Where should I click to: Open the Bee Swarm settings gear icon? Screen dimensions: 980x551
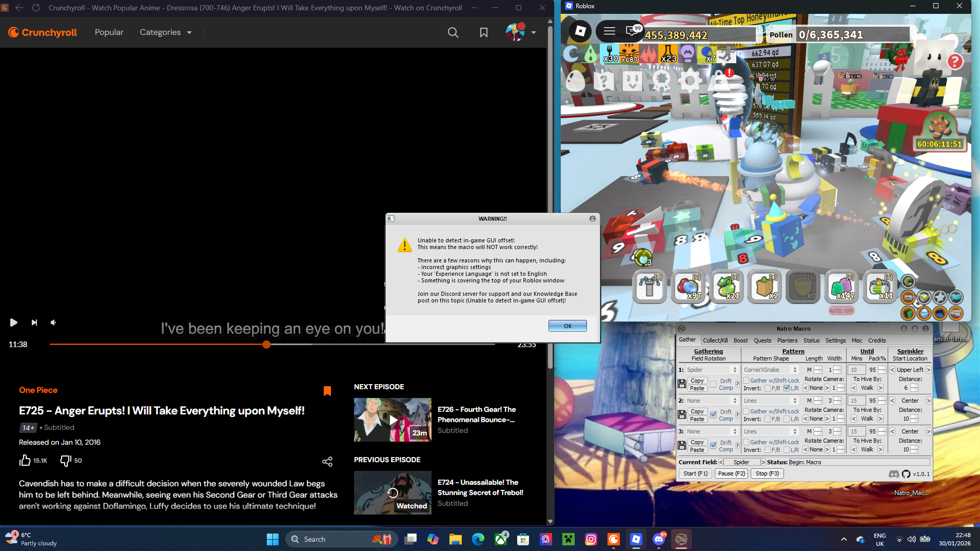coord(690,80)
